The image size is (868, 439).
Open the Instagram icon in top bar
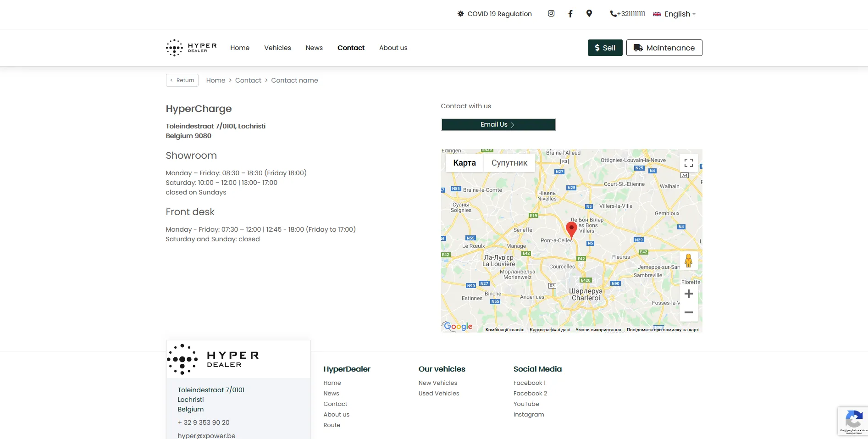click(x=551, y=14)
